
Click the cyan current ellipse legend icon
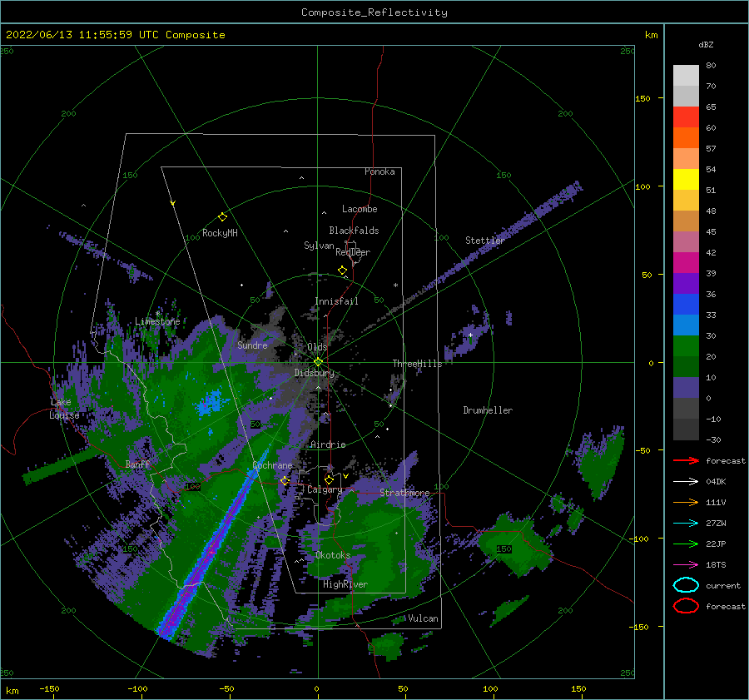686,585
